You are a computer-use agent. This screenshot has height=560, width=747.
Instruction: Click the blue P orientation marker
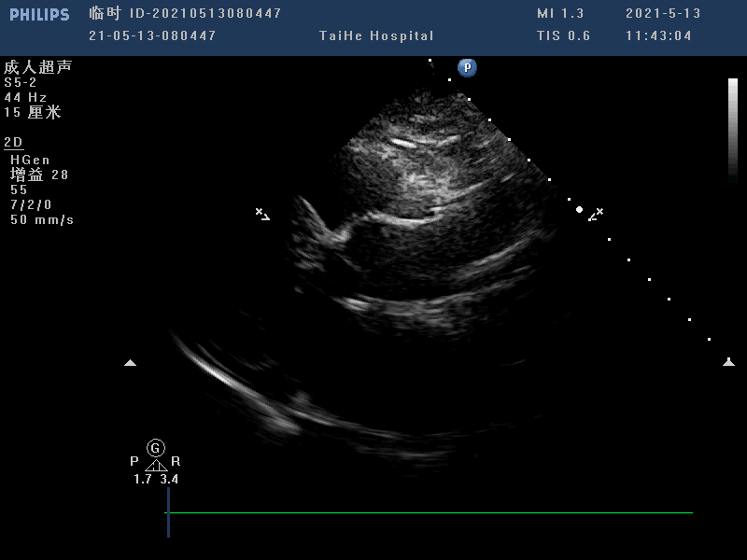tap(467, 67)
